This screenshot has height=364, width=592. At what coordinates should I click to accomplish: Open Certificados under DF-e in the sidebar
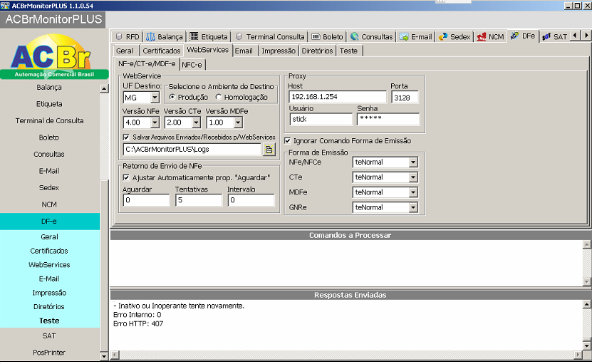coord(49,251)
